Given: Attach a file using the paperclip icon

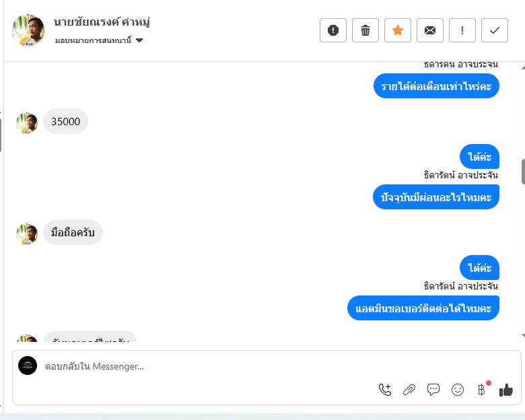Looking at the screenshot, I should [x=409, y=390].
